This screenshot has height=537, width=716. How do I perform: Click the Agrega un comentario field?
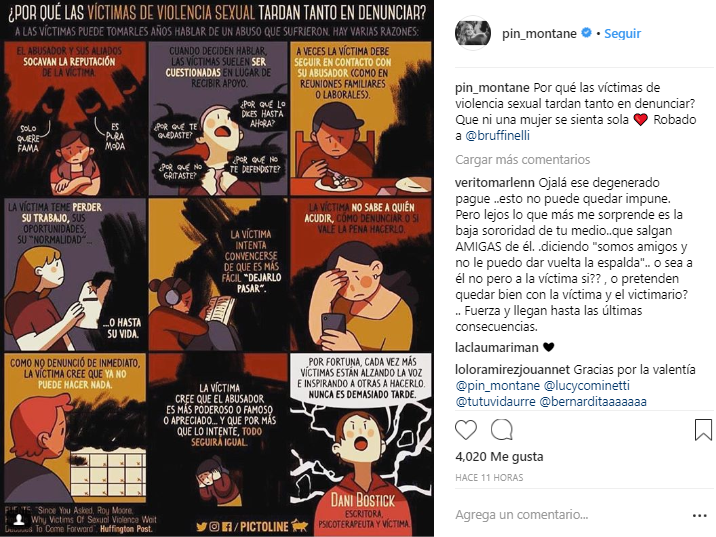click(x=571, y=515)
